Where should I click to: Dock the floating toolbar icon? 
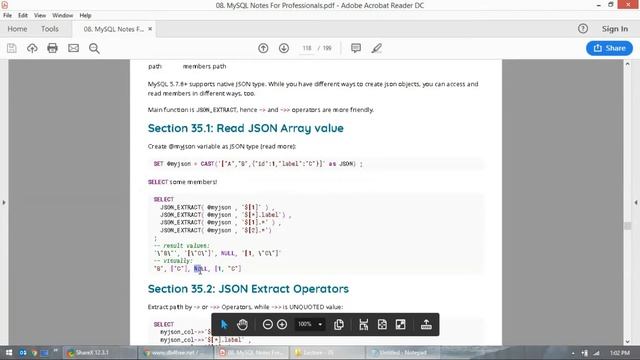click(426, 324)
